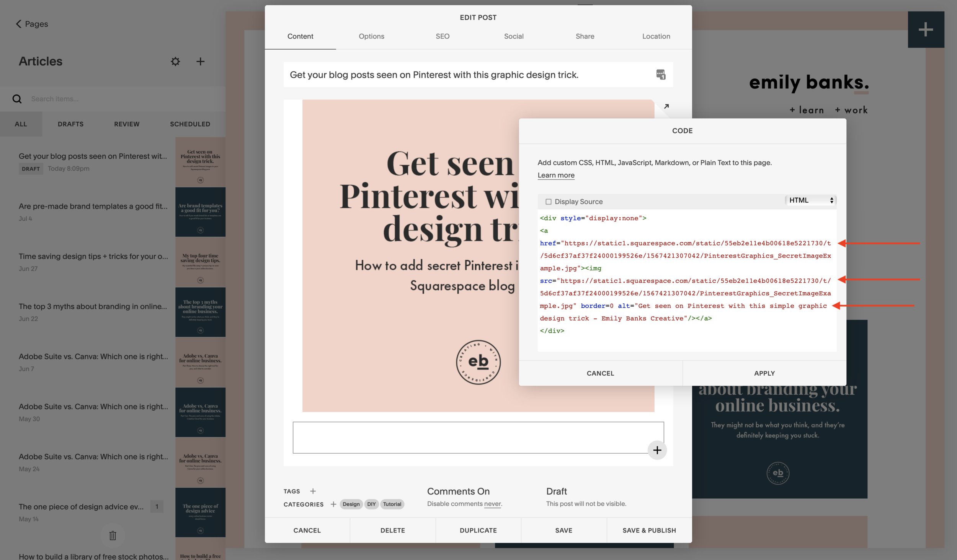This screenshot has width=957, height=560.
Task: Open the Learn more link
Action: click(556, 175)
